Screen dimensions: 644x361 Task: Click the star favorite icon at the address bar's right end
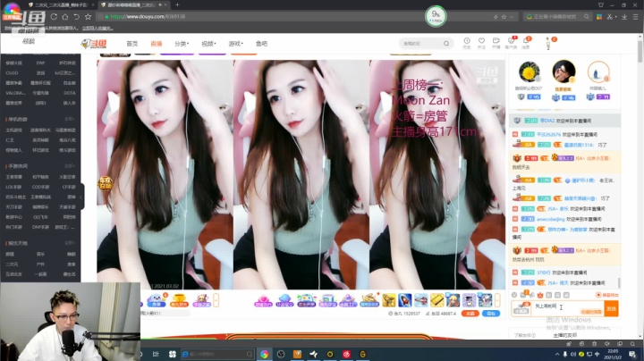pyautogui.click(x=504, y=17)
